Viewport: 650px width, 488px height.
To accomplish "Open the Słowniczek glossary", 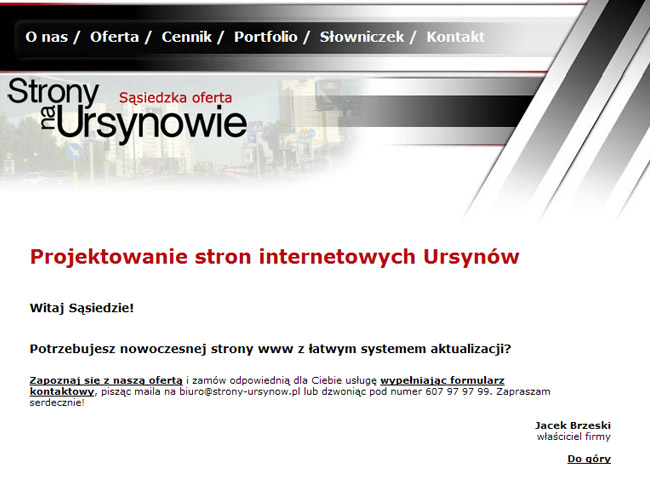I will (362, 37).
